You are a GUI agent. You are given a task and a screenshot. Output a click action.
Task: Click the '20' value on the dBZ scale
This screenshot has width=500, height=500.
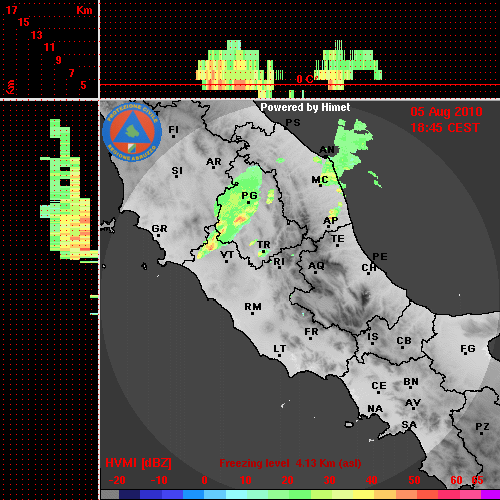287,480
